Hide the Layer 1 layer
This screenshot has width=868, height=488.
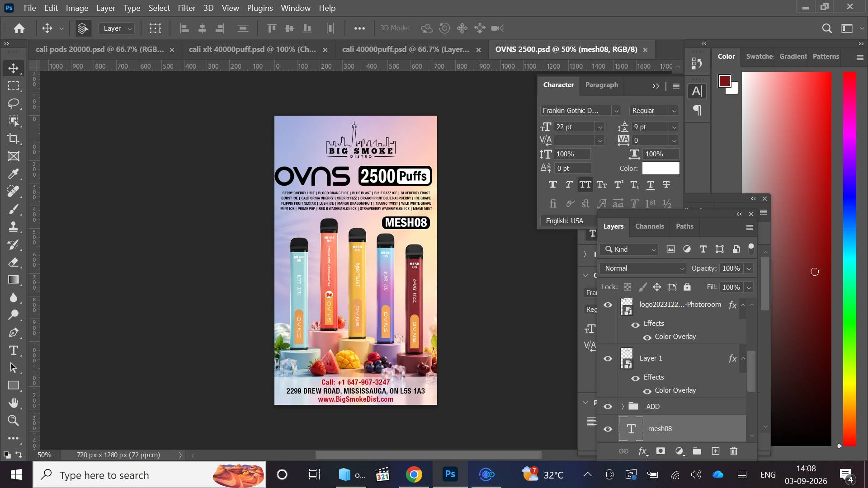point(608,358)
